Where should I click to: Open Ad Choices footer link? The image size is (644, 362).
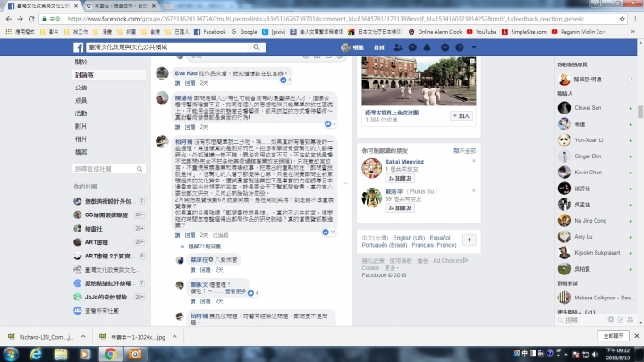[x=450, y=261]
